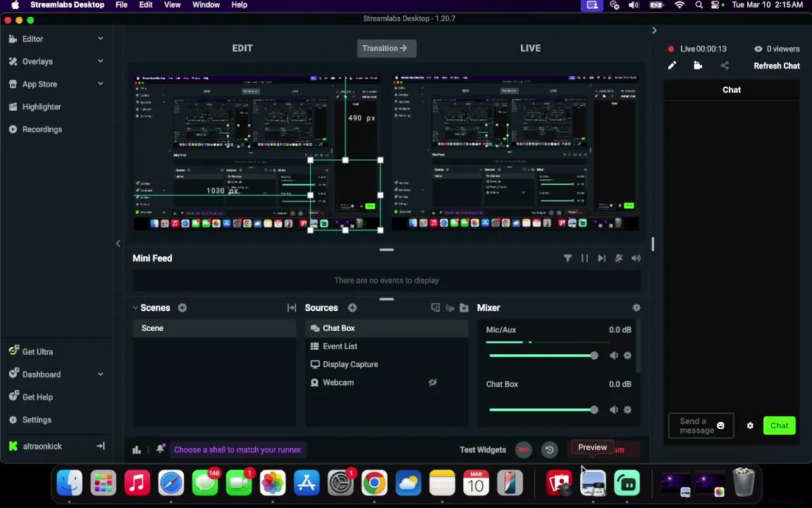
Task: Open the Edit menu
Action: 146,5
